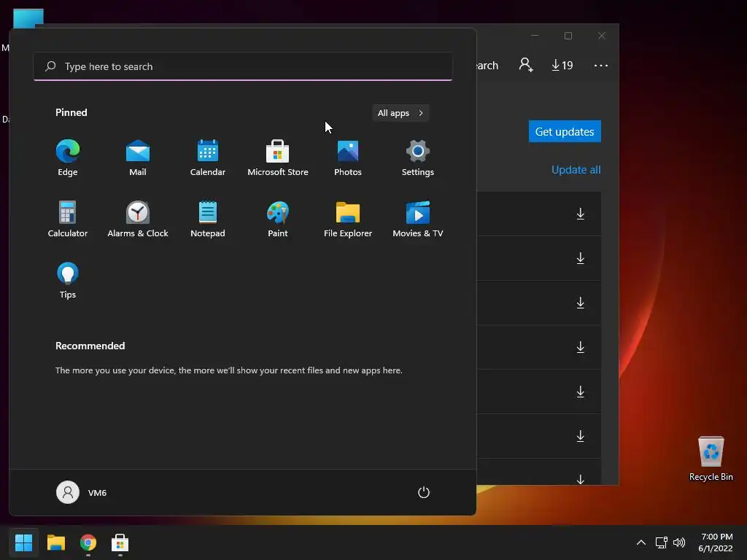Open the Calculator app

pos(68,219)
